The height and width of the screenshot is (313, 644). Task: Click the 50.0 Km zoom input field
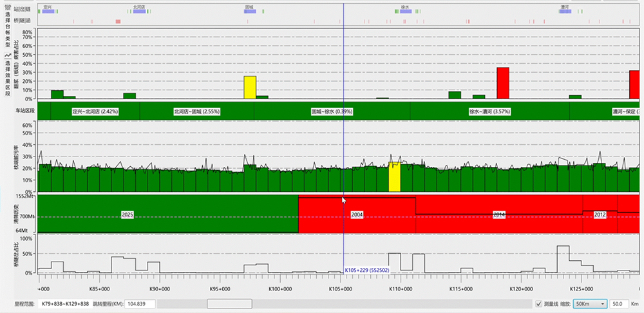(620, 303)
